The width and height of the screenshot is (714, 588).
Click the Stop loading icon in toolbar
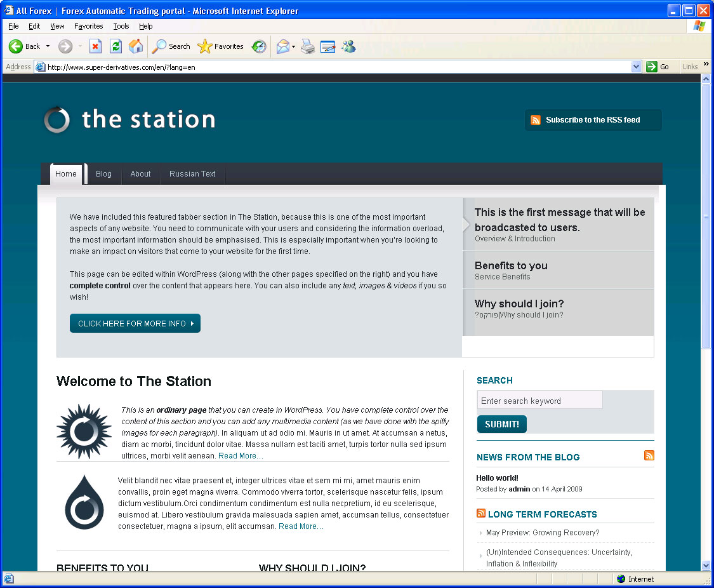[x=95, y=46]
